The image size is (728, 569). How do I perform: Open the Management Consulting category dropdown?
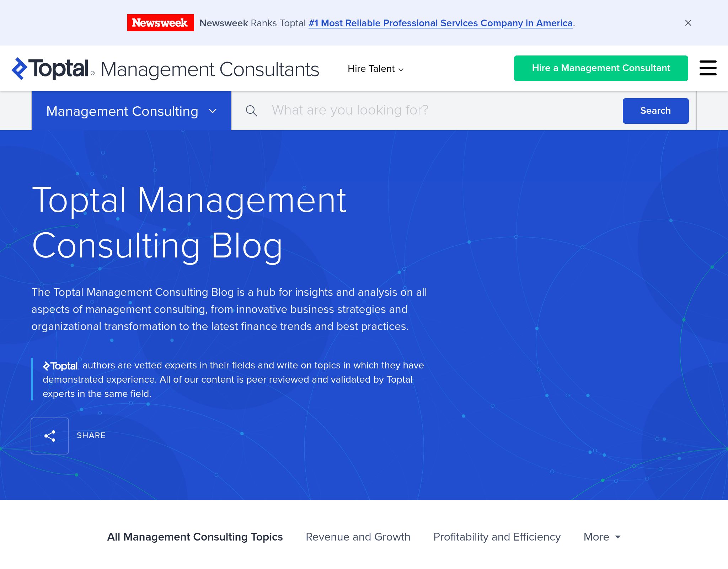132,111
